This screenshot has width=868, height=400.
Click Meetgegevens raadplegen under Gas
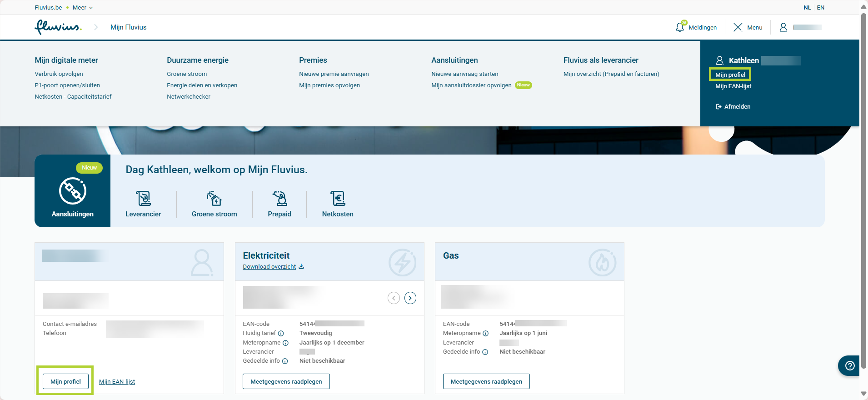coord(486,382)
